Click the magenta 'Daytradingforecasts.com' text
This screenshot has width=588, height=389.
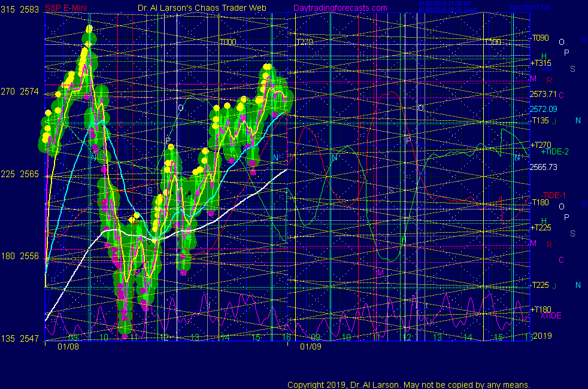pyautogui.click(x=340, y=8)
